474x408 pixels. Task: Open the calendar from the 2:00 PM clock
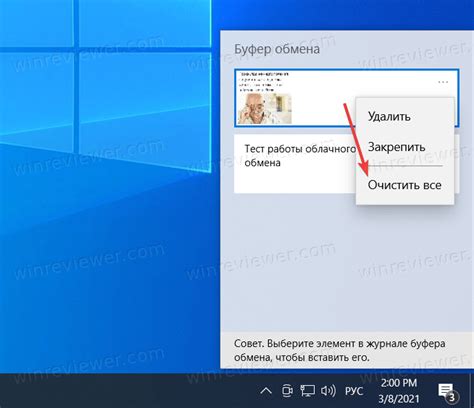399,383
